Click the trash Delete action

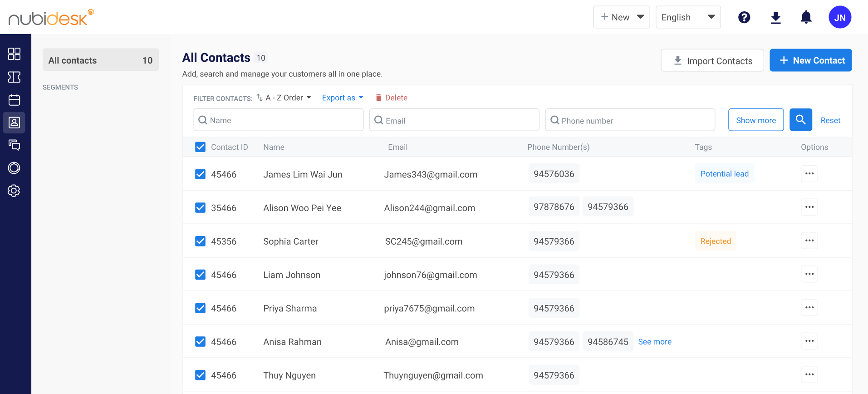tap(392, 98)
